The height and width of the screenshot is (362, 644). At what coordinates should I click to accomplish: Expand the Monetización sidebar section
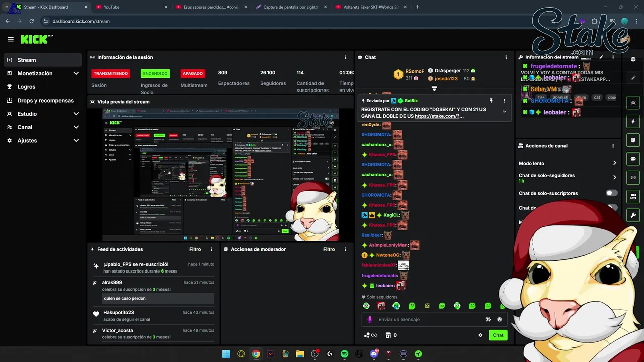click(x=43, y=73)
